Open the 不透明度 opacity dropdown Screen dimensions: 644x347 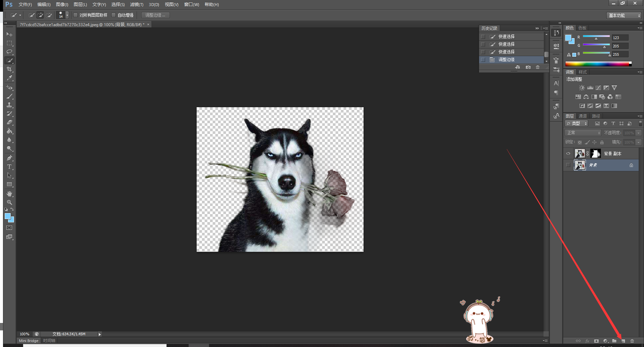[x=638, y=133]
